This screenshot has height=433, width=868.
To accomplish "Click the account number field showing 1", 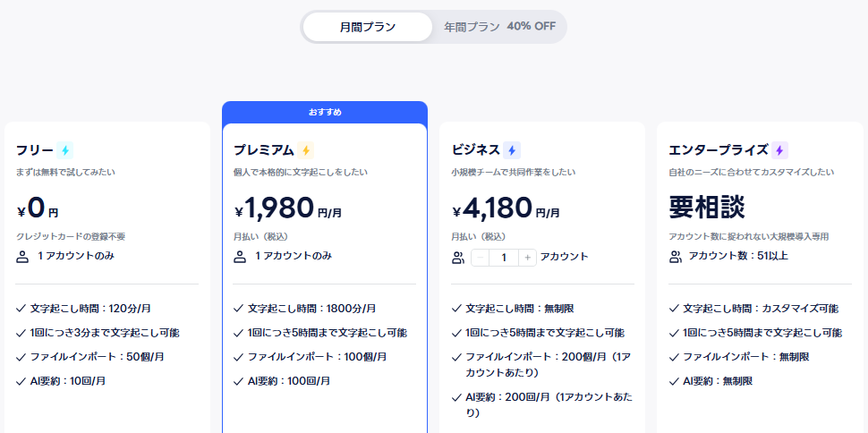I will point(504,258).
